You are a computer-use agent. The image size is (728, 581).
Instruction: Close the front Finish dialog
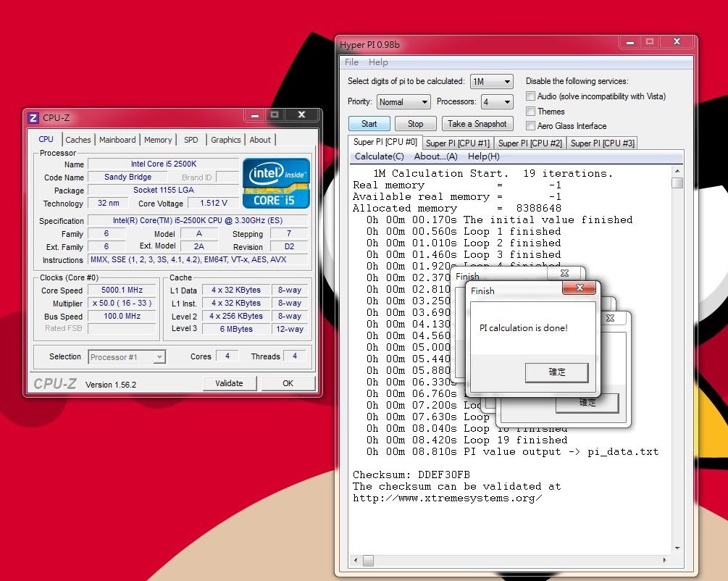(580, 288)
